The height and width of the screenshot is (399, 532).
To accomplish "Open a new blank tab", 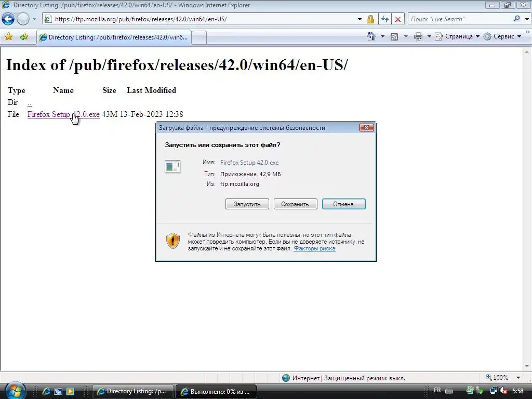I will point(199,37).
